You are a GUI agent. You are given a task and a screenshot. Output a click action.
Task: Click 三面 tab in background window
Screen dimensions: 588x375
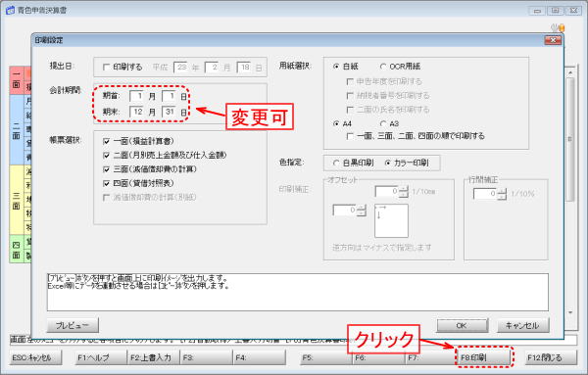coord(16,200)
